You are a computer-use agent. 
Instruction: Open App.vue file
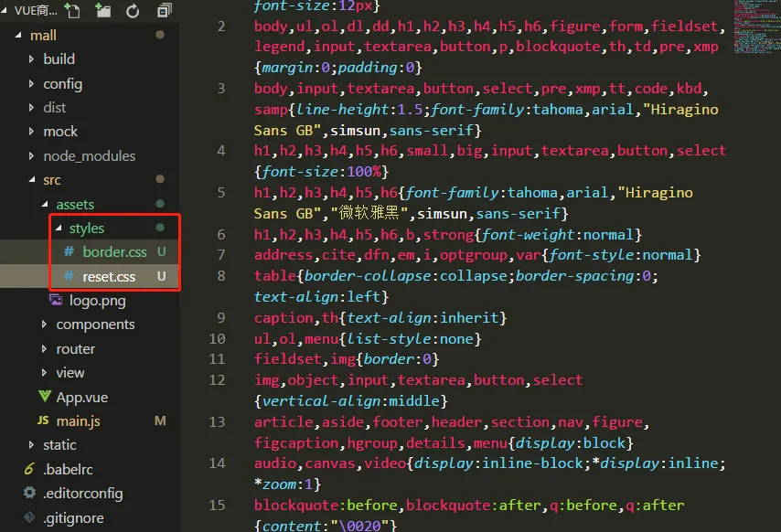tap(82, 397)
